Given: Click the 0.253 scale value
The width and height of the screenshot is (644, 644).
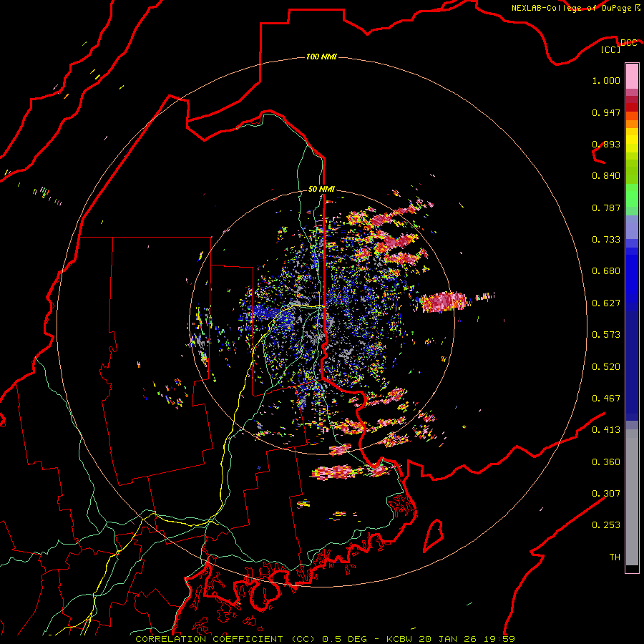Looking at the screenshot, I should (606, 525).
